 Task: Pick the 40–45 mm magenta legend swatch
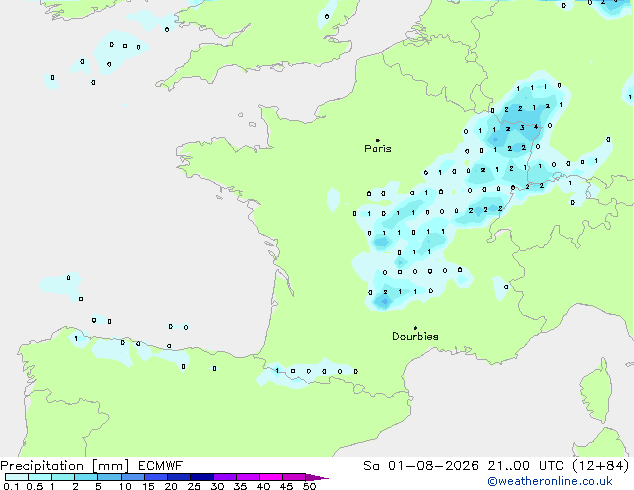[271, 477]
